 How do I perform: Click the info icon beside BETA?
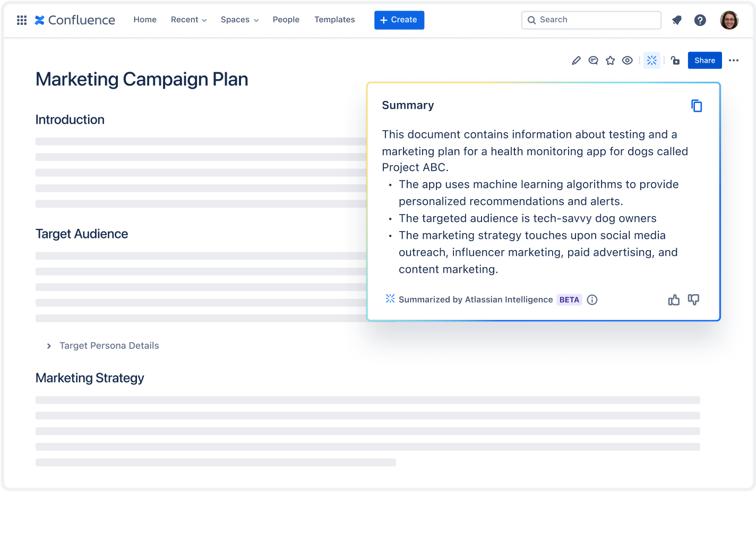click(x=592, y=300)
